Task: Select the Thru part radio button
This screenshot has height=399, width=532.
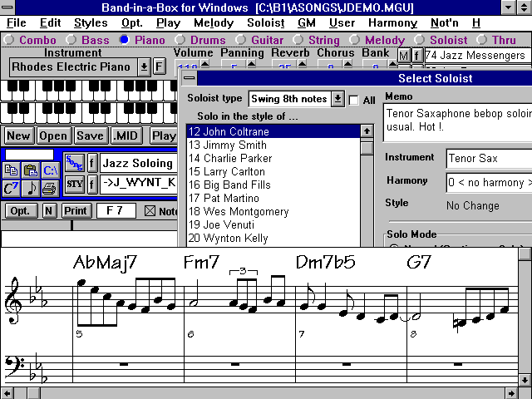Action: click(x=481, y=40)
